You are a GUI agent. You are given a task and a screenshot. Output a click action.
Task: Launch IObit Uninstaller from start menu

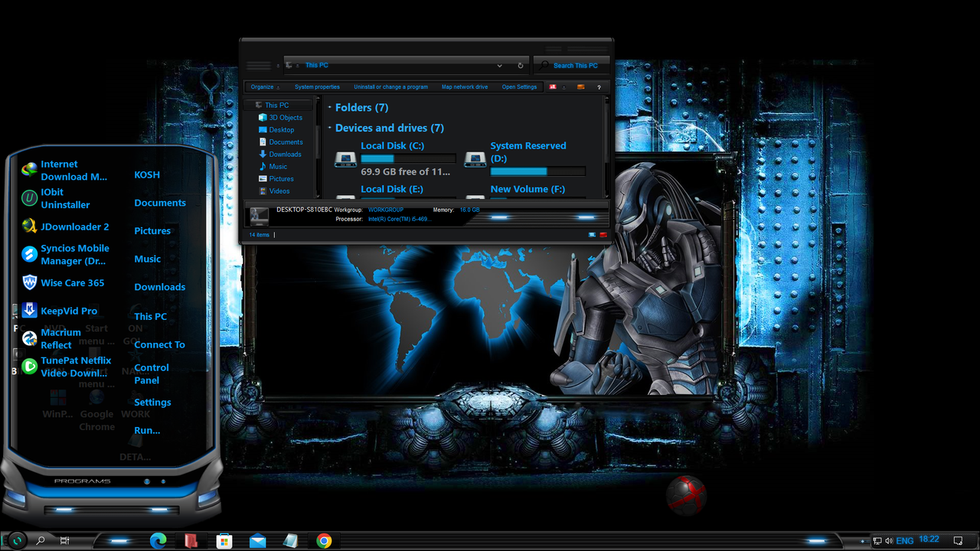point(56,198)
